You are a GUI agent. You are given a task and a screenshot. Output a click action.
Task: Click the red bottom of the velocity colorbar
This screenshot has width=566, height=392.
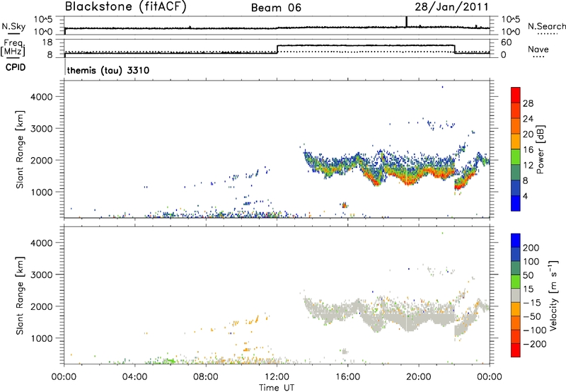coord(516,350)
